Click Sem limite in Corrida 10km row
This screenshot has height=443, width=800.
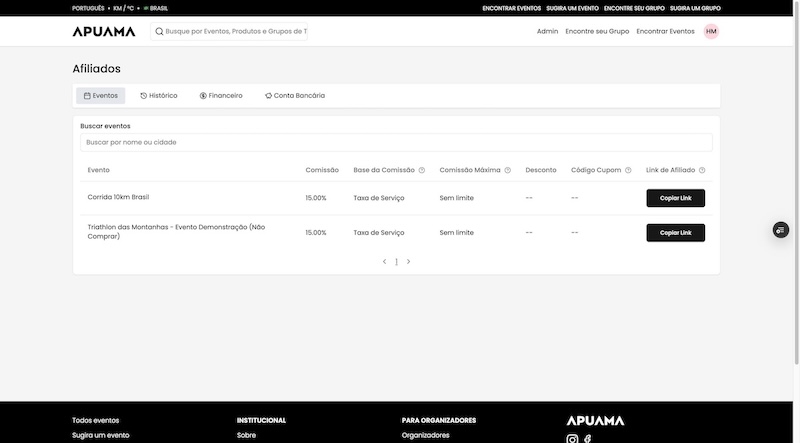457,198
